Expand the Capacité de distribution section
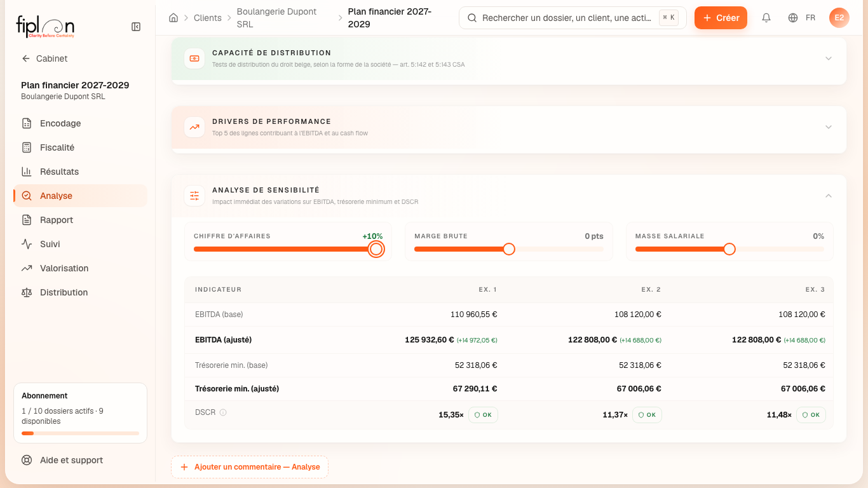The width and height of the screenshot is (868, 488). [829, 58]
